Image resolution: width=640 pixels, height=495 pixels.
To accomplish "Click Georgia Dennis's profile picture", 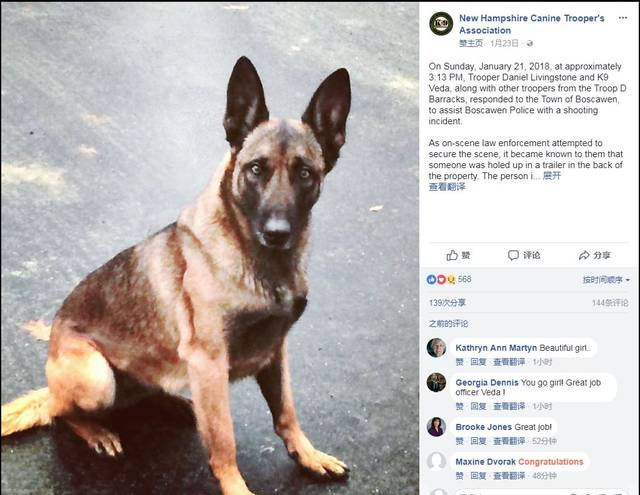I will pyautogui.click(x=436, y=382).
